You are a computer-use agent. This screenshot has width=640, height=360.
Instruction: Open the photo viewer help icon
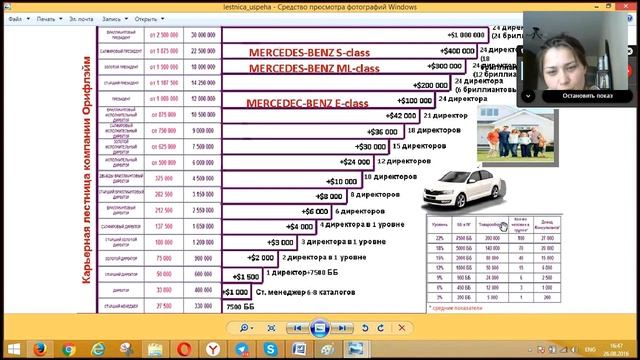(630, 19)
